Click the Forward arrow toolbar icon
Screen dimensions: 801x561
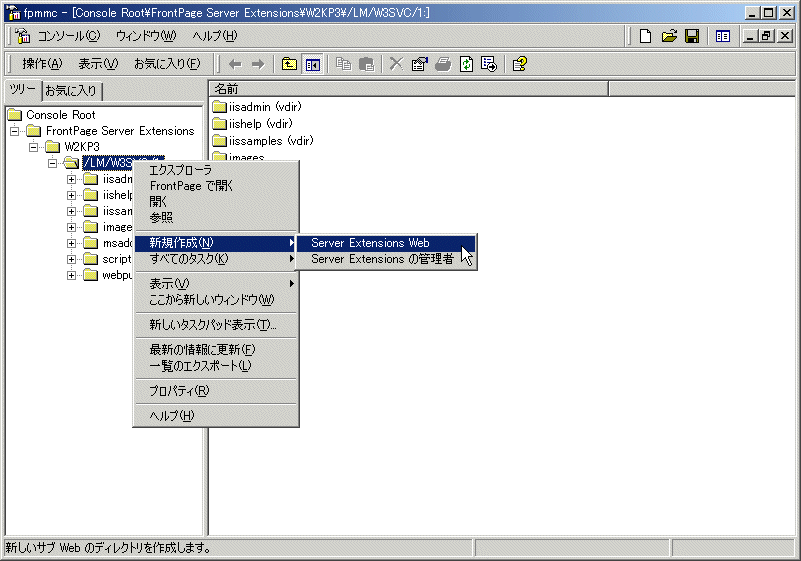point(258,64)
